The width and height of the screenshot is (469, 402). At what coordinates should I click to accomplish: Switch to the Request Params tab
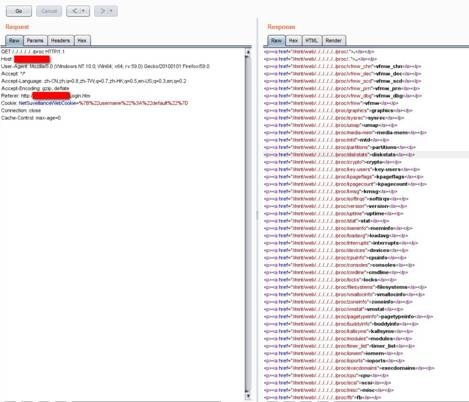pyautogui.click(x=35, y=40)
